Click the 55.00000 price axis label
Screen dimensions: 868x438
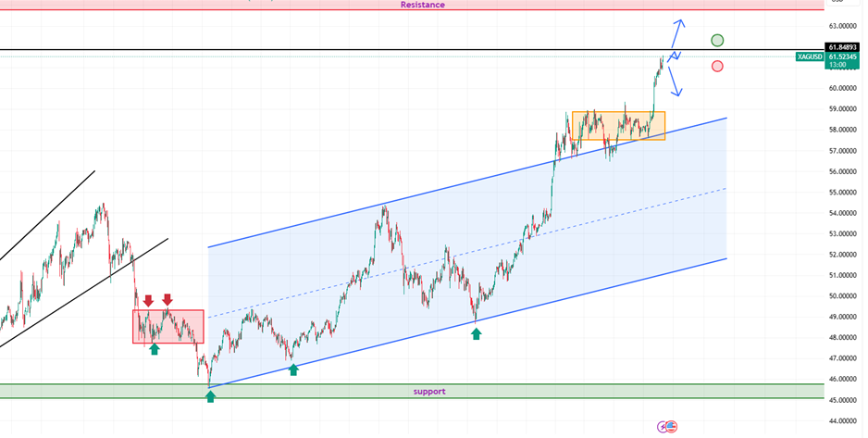coord(843,193)
